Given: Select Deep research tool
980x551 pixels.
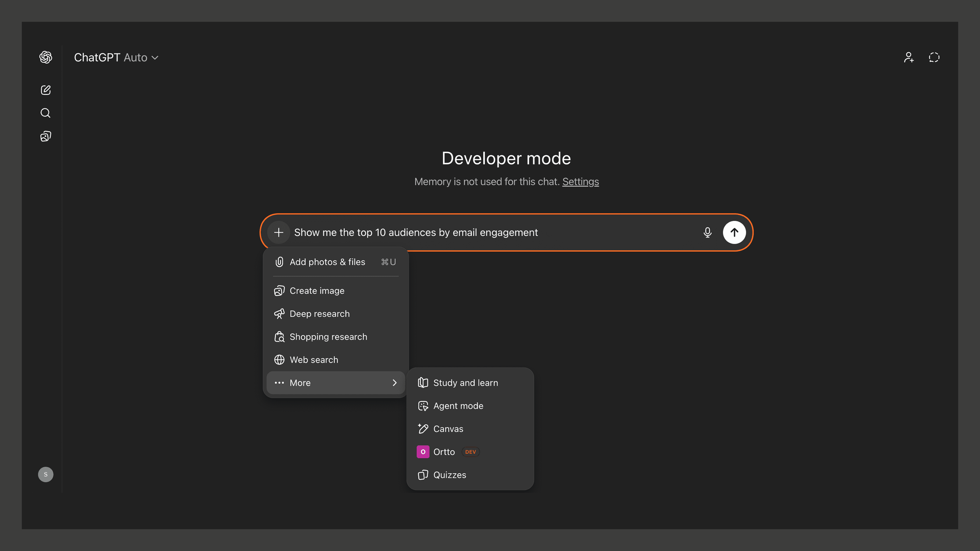Looking at the screenshot, I should (319, 314).
